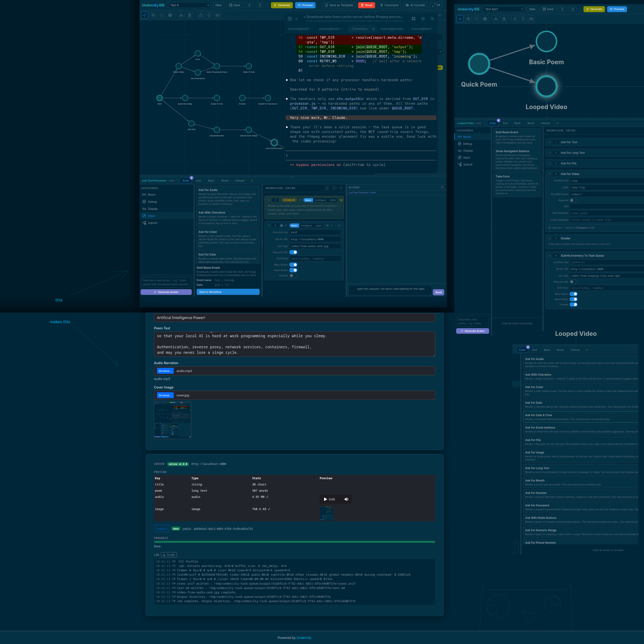The height and width of the screenshot is (644, 644).
Task: Enable the Preview toggle in step 2
Action: (293, 276)
